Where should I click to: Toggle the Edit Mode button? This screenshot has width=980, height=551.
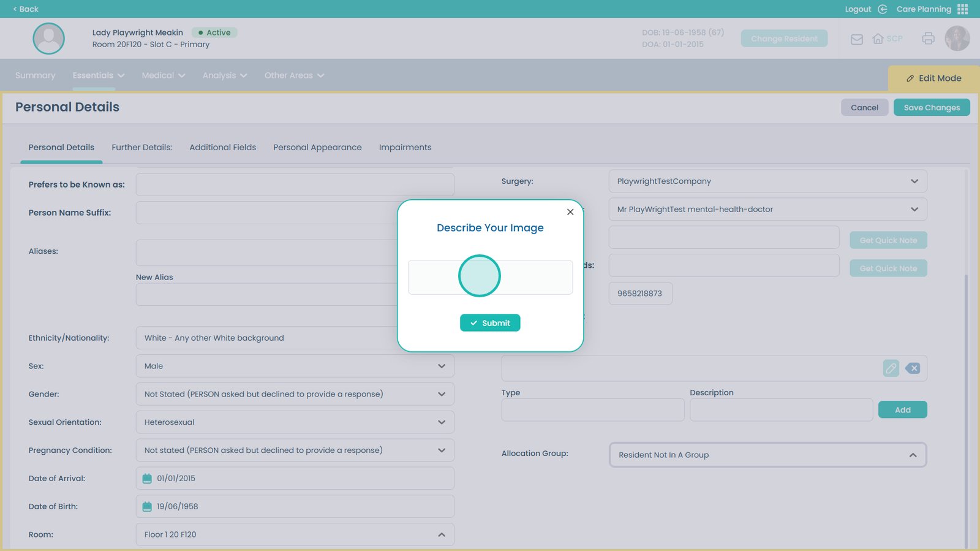933,78
